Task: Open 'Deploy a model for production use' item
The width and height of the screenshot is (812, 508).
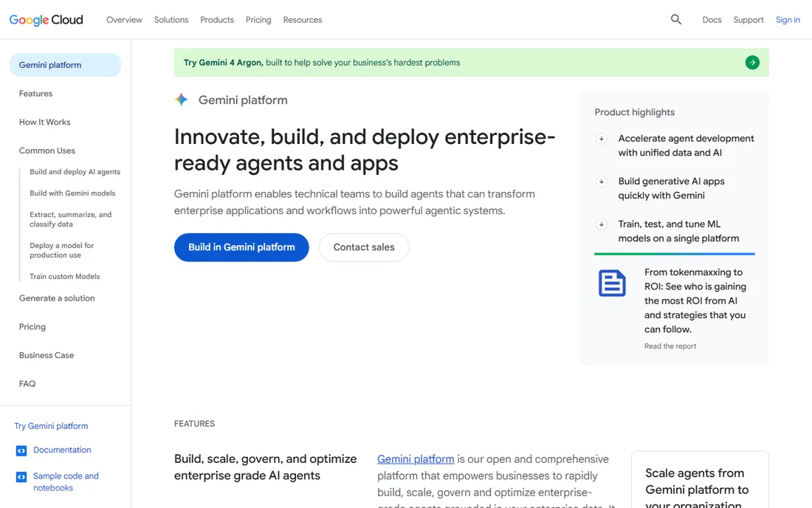Action: coord(61,250)
